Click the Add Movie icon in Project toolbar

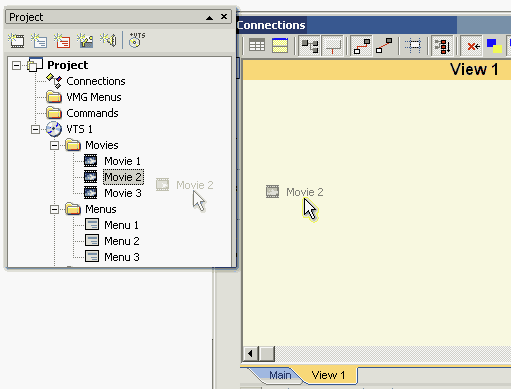[x=16, y=40]
